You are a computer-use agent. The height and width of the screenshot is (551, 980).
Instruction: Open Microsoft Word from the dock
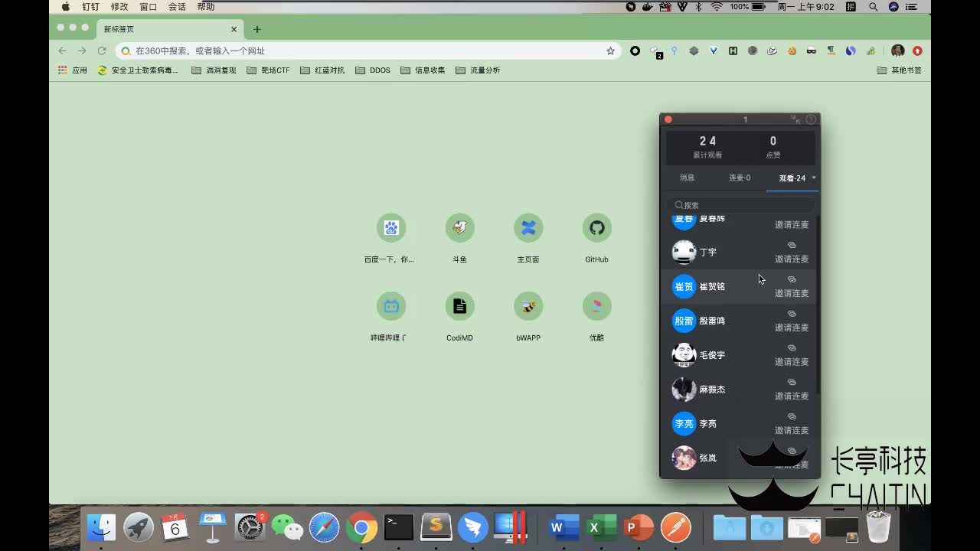[564, 527]
